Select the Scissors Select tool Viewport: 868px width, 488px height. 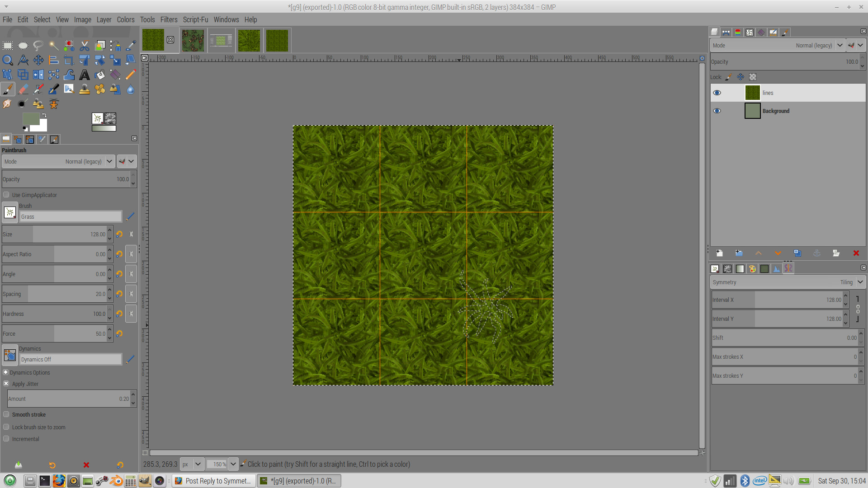[x=85, y=45]
